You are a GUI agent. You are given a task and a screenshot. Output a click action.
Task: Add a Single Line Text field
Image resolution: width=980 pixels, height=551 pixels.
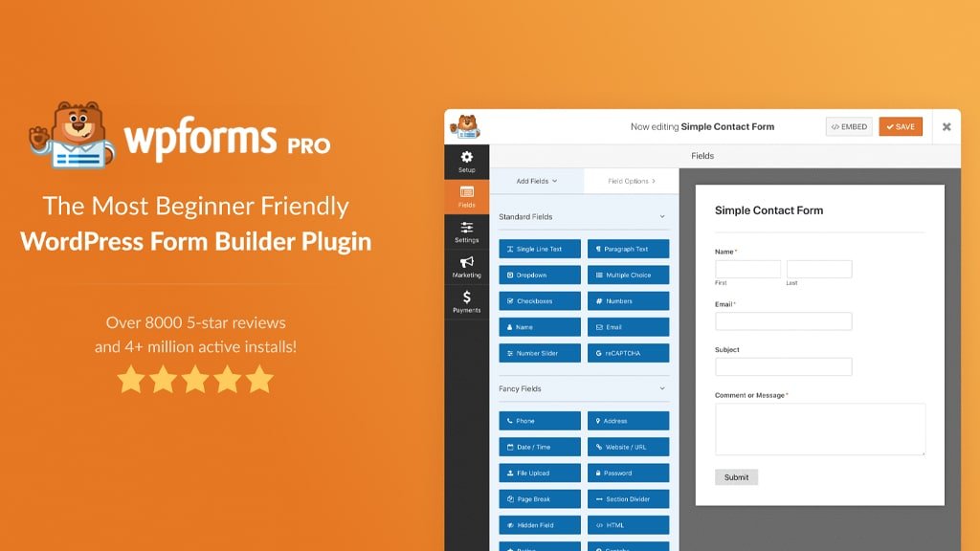click(x=540, y=249)
